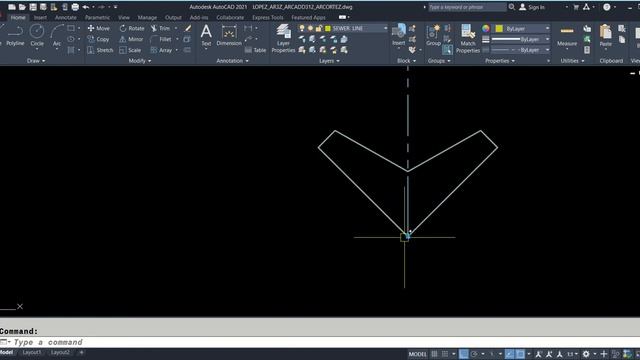Click the Save icon in quick access toolbar
Screen dimensions: 640x360
click(x=33, y=7)
